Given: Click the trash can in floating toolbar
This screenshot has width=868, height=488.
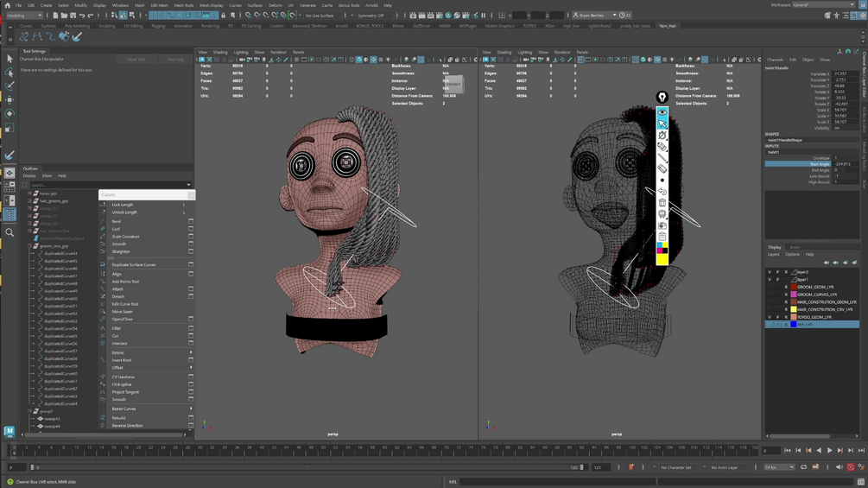Looking at the screenshot, I should 662,203.
